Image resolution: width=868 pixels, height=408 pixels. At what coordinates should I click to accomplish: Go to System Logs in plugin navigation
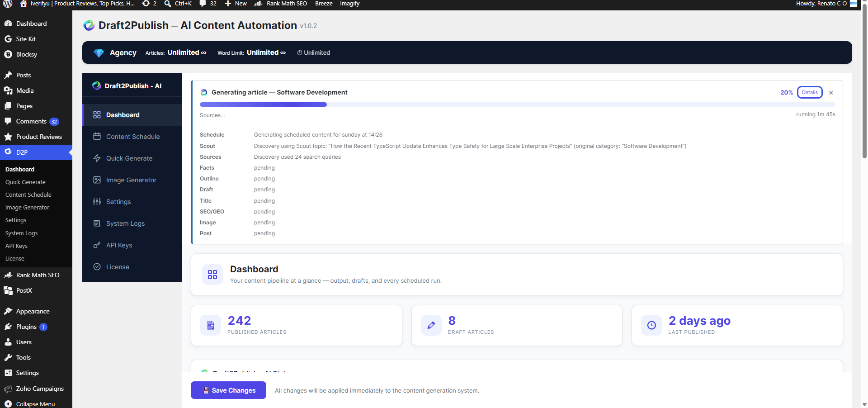tap(132, 223)
